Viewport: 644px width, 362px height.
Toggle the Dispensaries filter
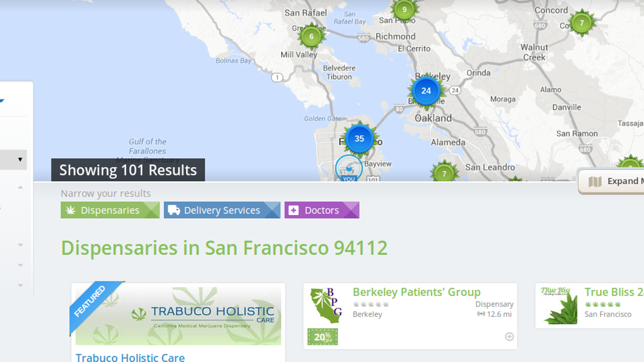pyautogui.click(x=110, y=210)
